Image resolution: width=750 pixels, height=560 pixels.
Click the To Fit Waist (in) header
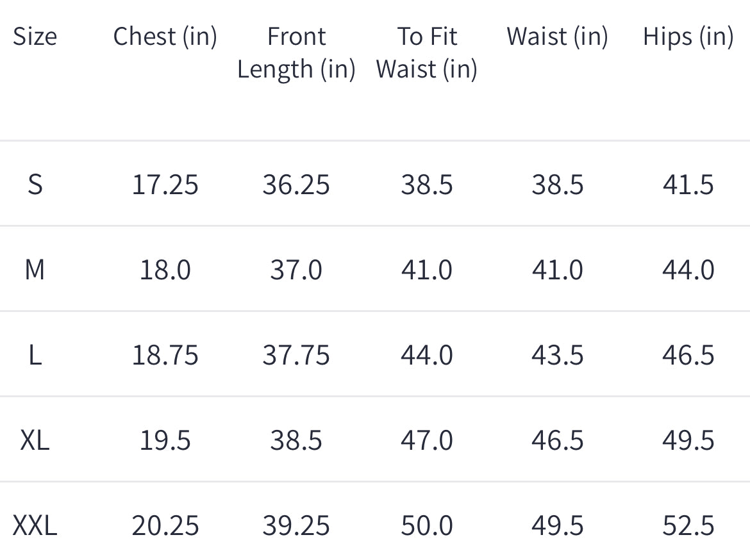coord(427,53)
